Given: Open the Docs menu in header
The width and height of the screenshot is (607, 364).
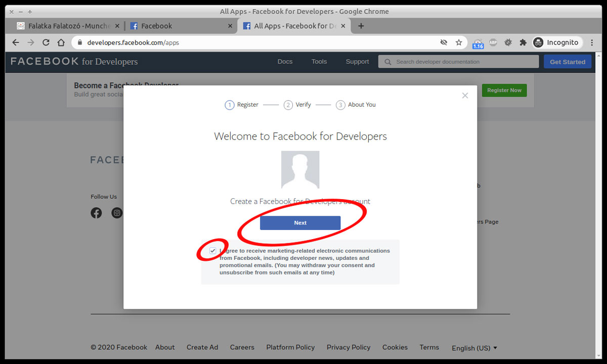Looking at the screenshot, I should click(285, 62).
